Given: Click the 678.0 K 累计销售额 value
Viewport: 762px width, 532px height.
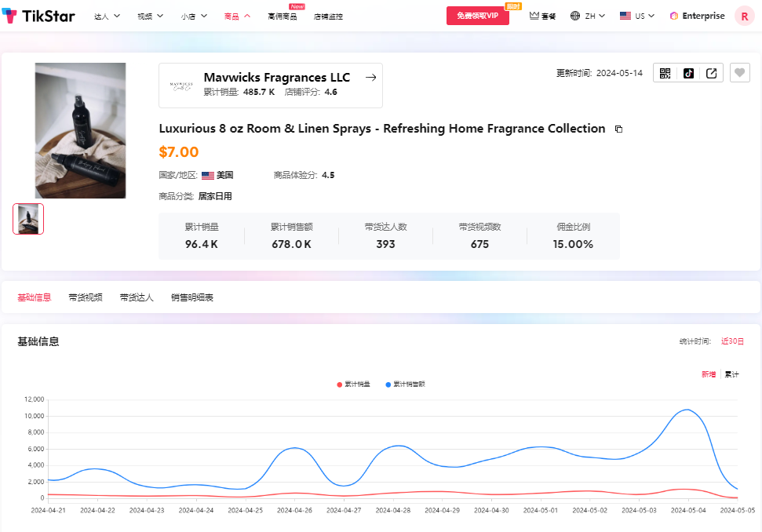Looking at the screenshot, I should point(291,244).
